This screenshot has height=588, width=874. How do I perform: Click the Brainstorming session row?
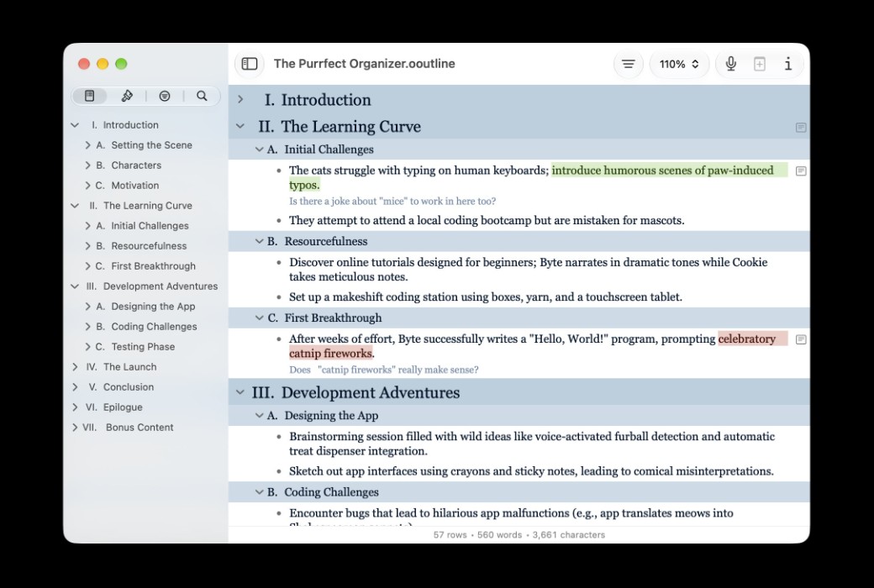[532, 444]
